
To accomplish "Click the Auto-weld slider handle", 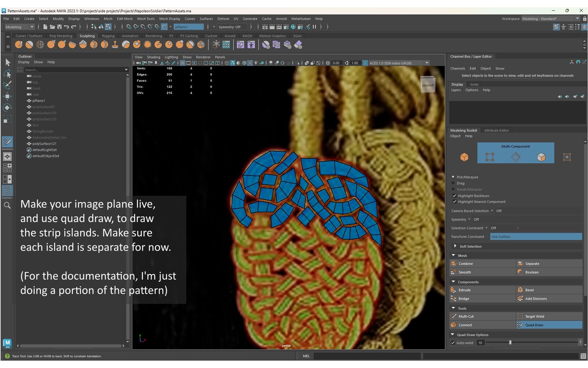I will point(510,343).
